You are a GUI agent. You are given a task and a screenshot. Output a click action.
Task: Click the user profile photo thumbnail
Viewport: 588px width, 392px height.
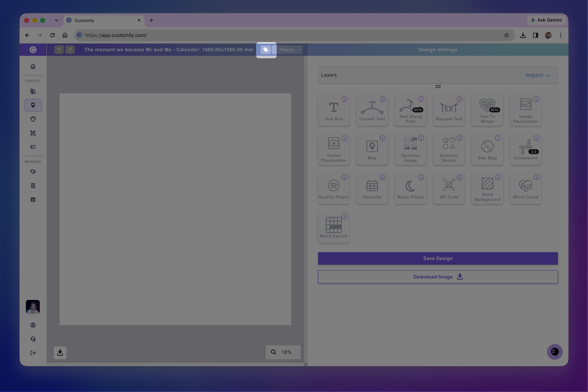33,307
